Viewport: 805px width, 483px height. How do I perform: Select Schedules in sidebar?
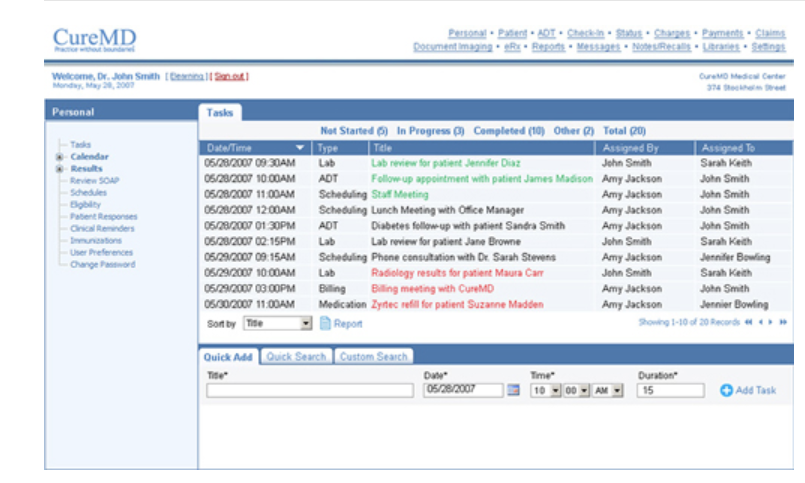tap(88, 192)
